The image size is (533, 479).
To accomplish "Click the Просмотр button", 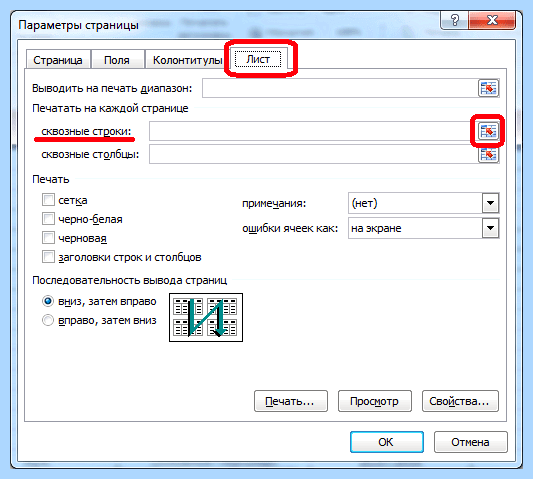I will 375,401.
